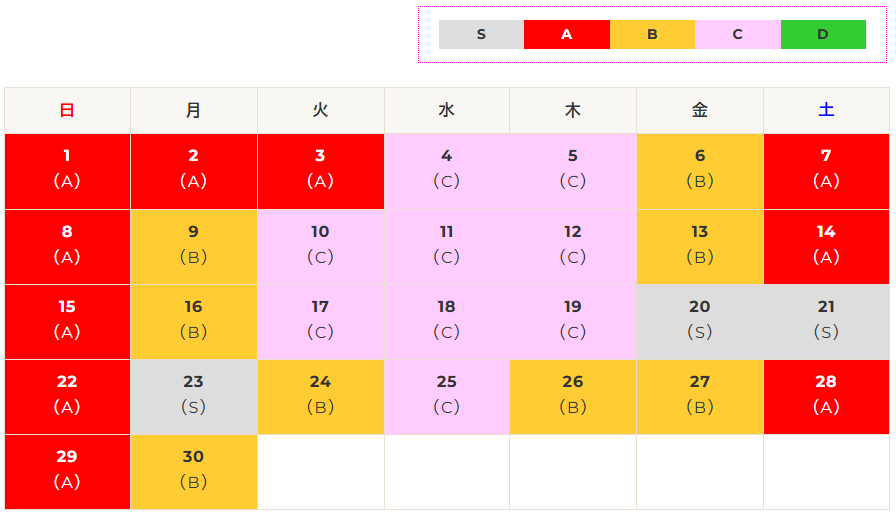Select date 27 (B) cell
Image resolution: width=896 pixels, height=519 pixels.
point(700,397)
